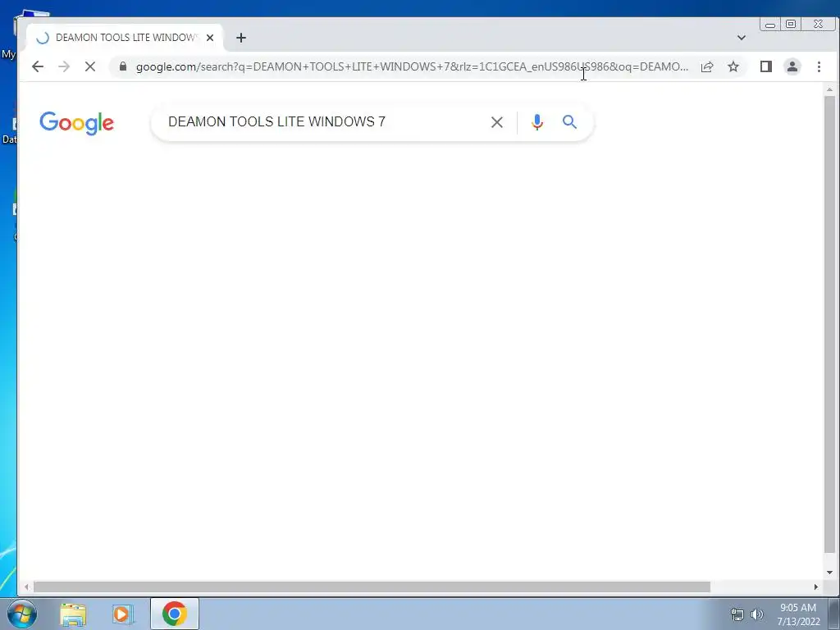The height and width of the screenshot is (630, 840).
Task: Minimize the Chrome window
Action: tap(770, 24)
